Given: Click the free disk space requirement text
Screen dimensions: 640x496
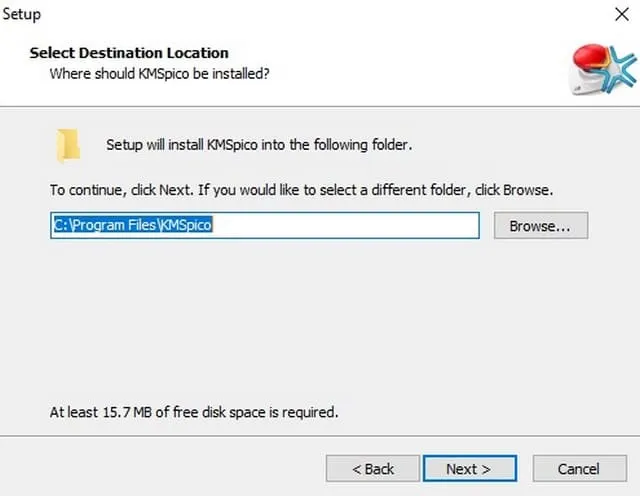Looking at the screenshot, I should pyautogui.click(x=194, y=412).
